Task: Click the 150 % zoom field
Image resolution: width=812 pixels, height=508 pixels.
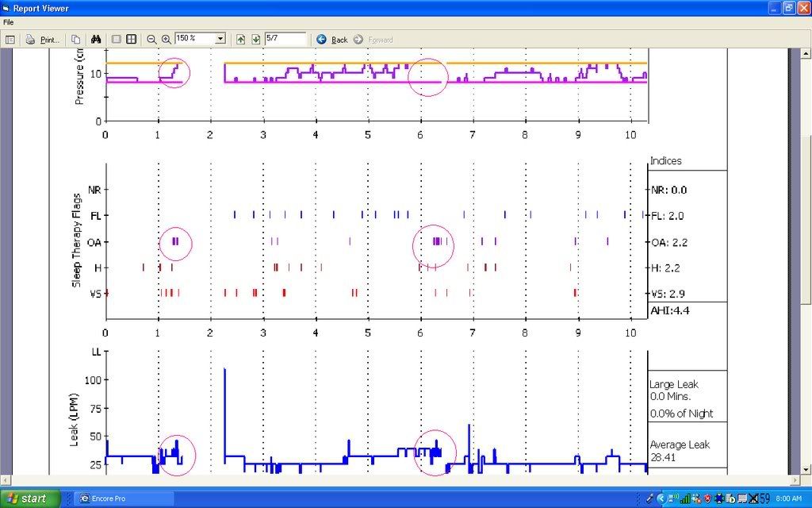Action: [195, 38]
